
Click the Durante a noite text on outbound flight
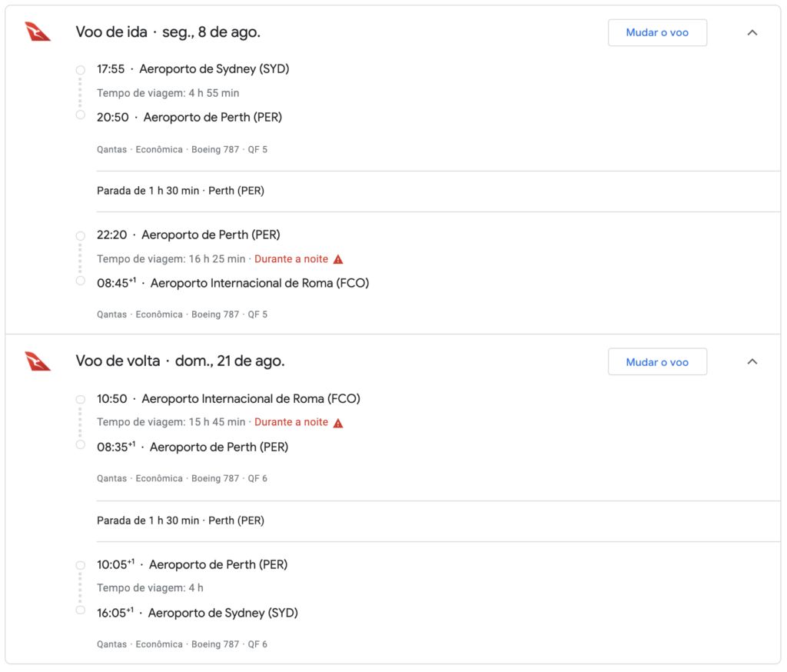click(x=291, y=259)
